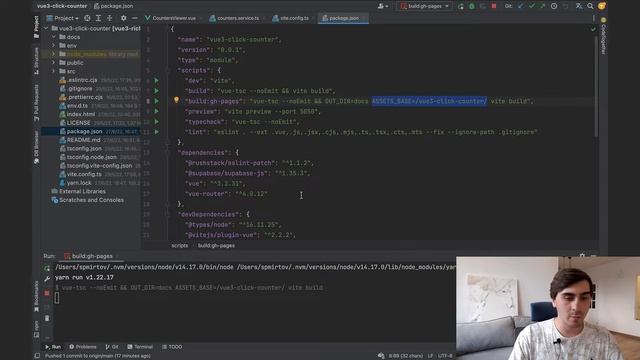Click the yellow intention lightbulb

point(176,100)
